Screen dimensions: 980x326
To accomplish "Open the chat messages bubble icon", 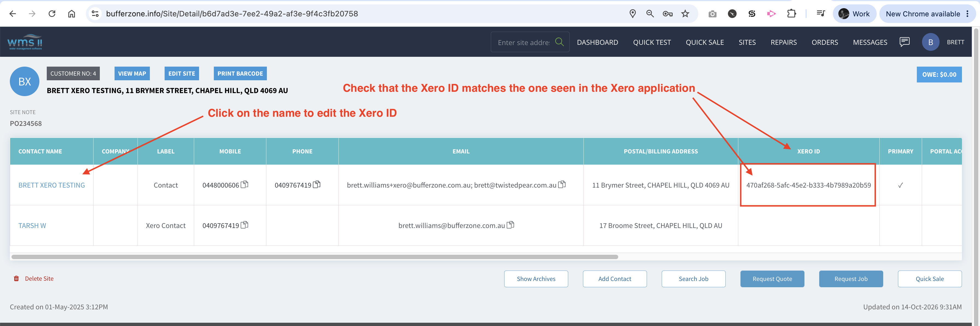I will (x=904, y=42).
